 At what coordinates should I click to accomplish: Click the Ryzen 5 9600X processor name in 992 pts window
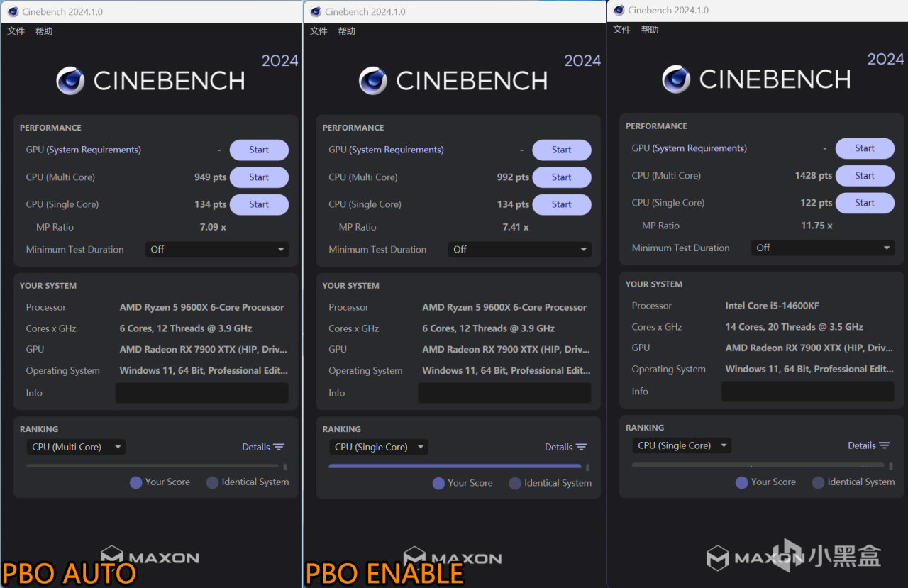click(504, 307)
